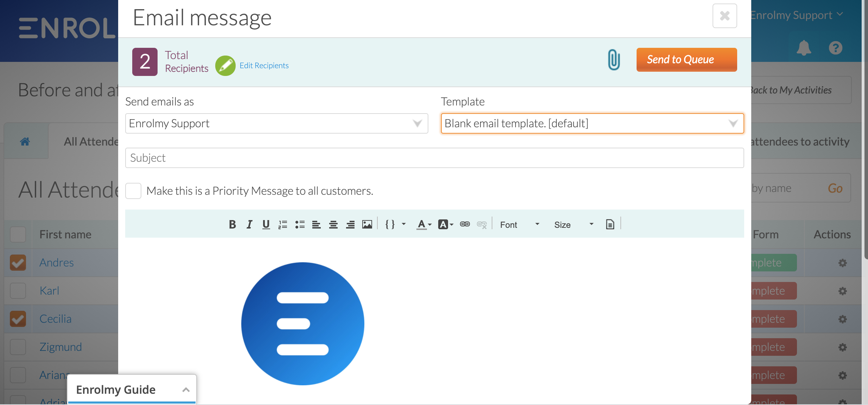Viewport: 868px width, 405px height.
Task: Click Send to Queue button
Action: 687,59
